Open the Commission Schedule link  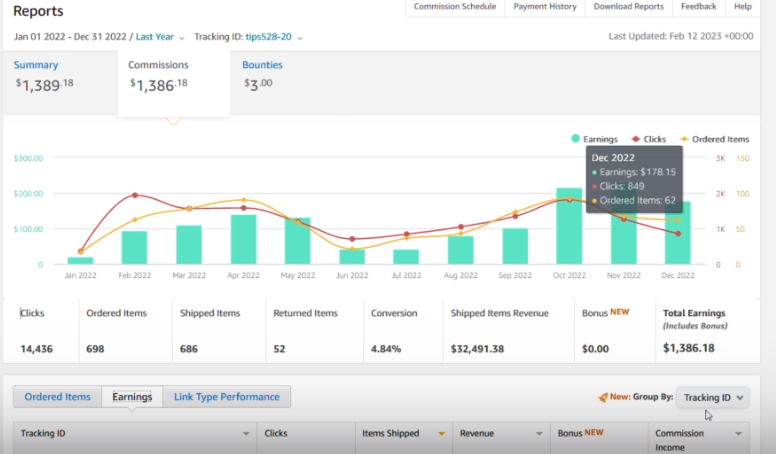tap(455, 7)
